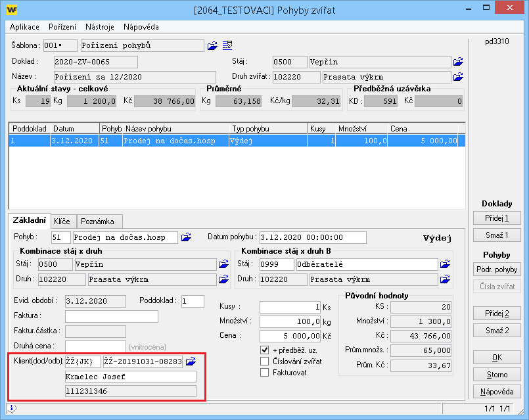
Task: Click into the Faktura input field
Action: pos(112,317)
